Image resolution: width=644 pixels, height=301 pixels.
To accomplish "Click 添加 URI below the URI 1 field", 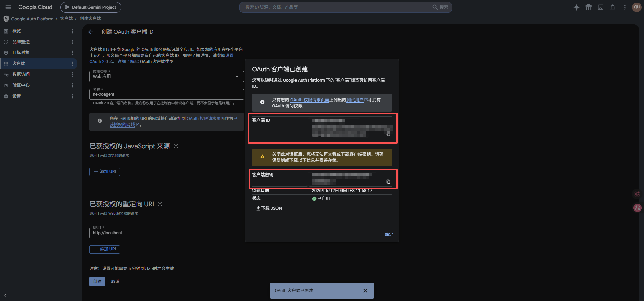I will pos(105,249).
